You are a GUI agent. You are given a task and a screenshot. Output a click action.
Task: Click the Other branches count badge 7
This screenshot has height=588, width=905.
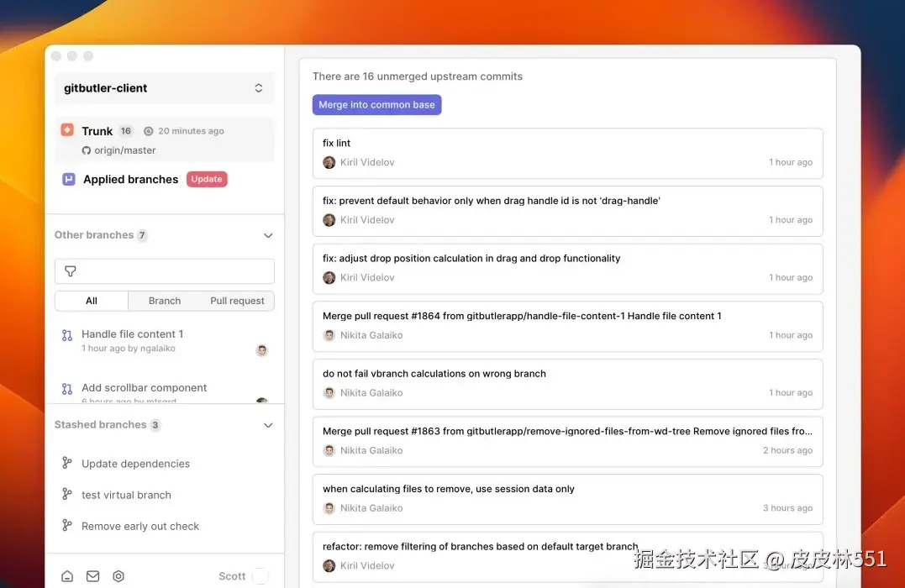pos(142,235)
